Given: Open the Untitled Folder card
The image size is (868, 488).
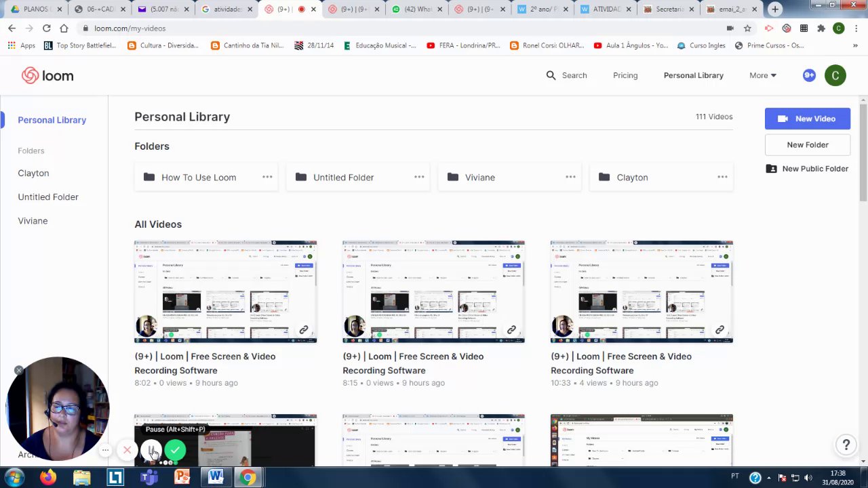Looking at the screenshot, I should (358, 178).
